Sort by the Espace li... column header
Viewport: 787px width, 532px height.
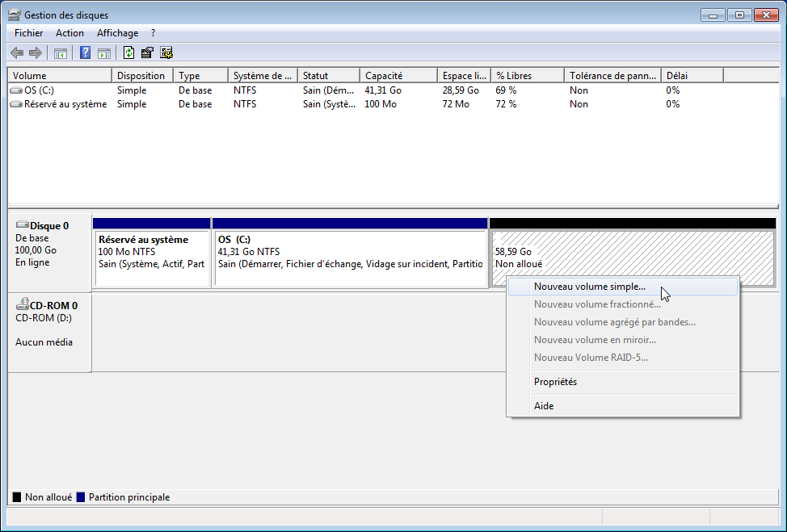pos(465,76)
